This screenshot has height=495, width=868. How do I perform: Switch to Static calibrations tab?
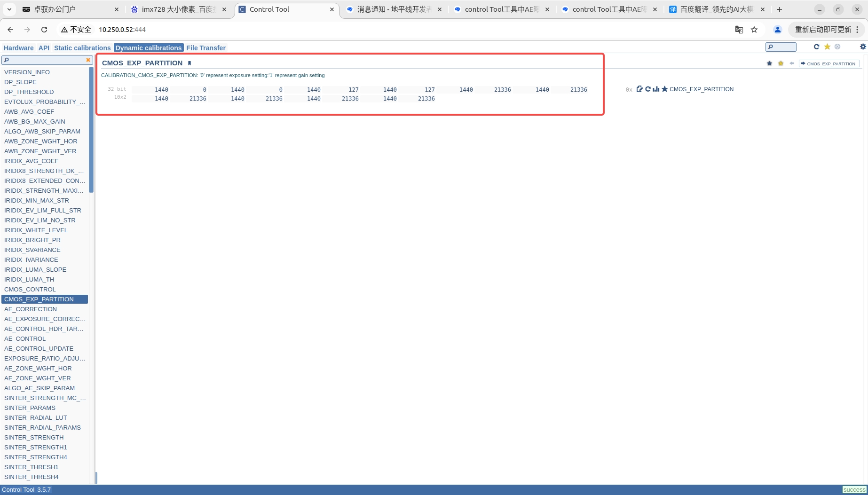[82, 48]
